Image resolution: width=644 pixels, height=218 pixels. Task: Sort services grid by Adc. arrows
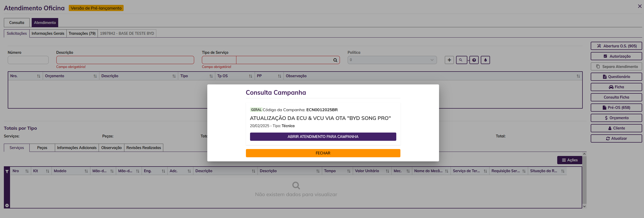click(x=189, y=171)
